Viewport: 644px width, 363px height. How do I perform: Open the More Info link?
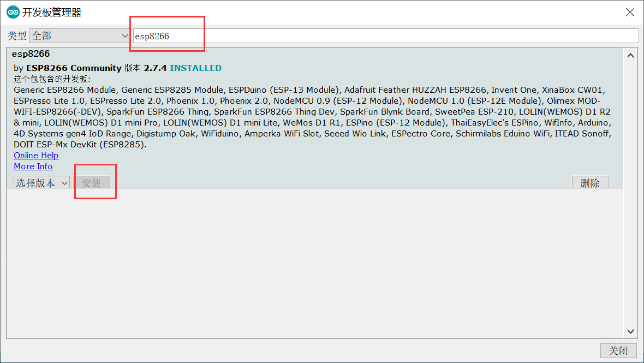(33, 166)
